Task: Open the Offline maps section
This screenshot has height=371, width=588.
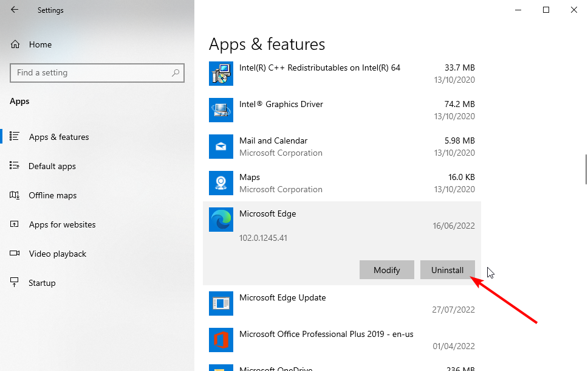Action: tap(52, 195)
